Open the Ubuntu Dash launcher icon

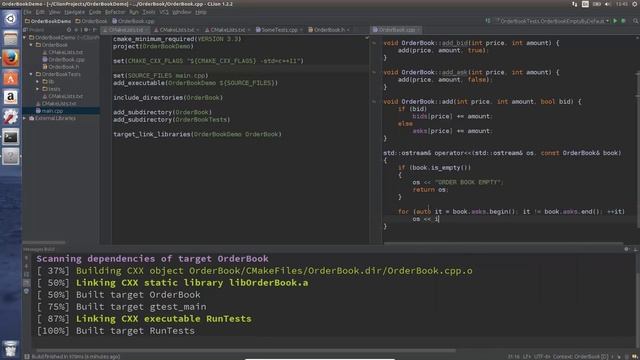[x=11, y=19]
